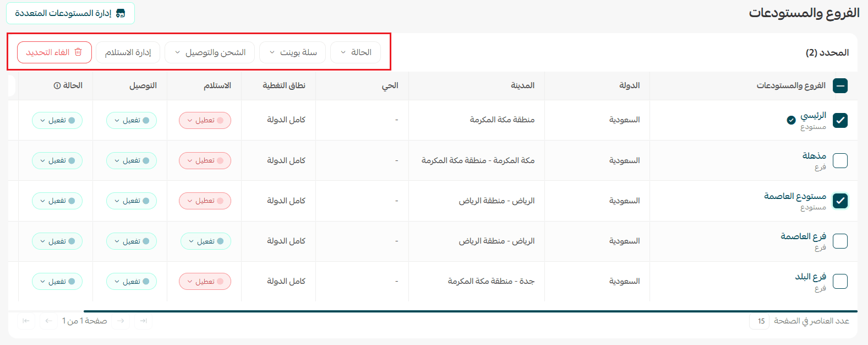Check the مذهلة branch checkbox
The height and width of the screenshot is (345, 868).
[840, 160]
